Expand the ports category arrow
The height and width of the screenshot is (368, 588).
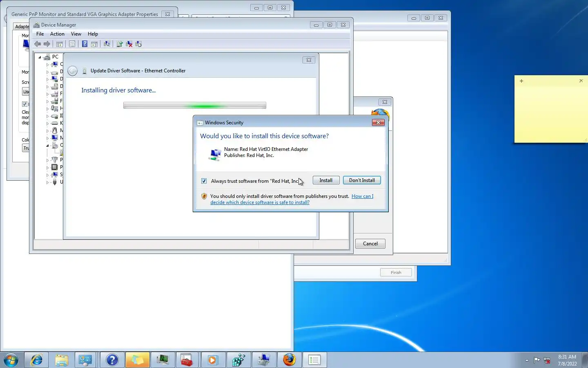pos(47,160)
